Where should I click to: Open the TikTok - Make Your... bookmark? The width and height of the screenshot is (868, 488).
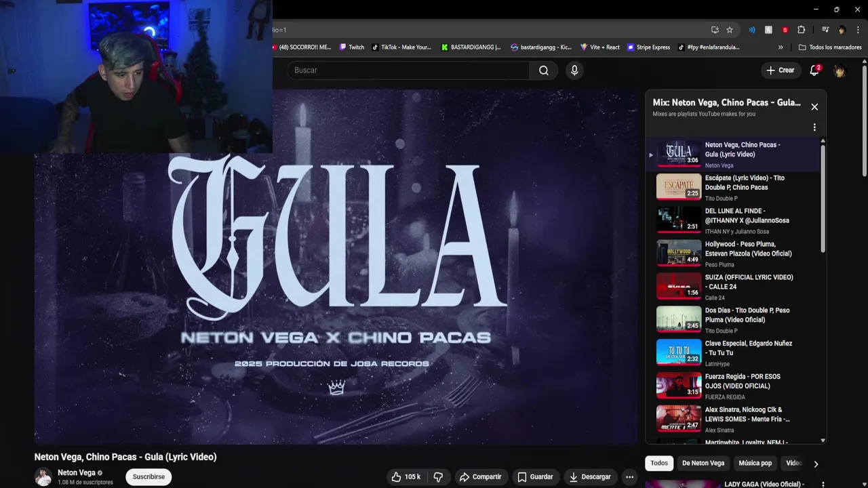coord(401,47)
